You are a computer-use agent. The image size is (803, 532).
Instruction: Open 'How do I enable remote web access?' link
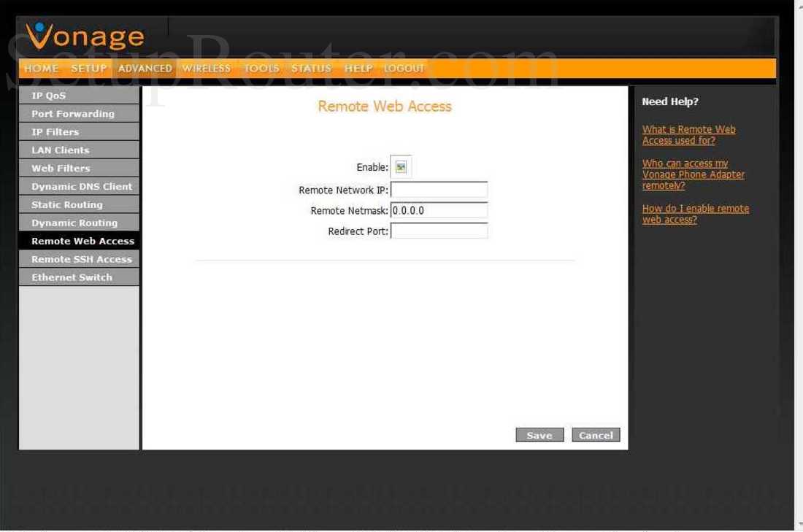click(696, 214)
